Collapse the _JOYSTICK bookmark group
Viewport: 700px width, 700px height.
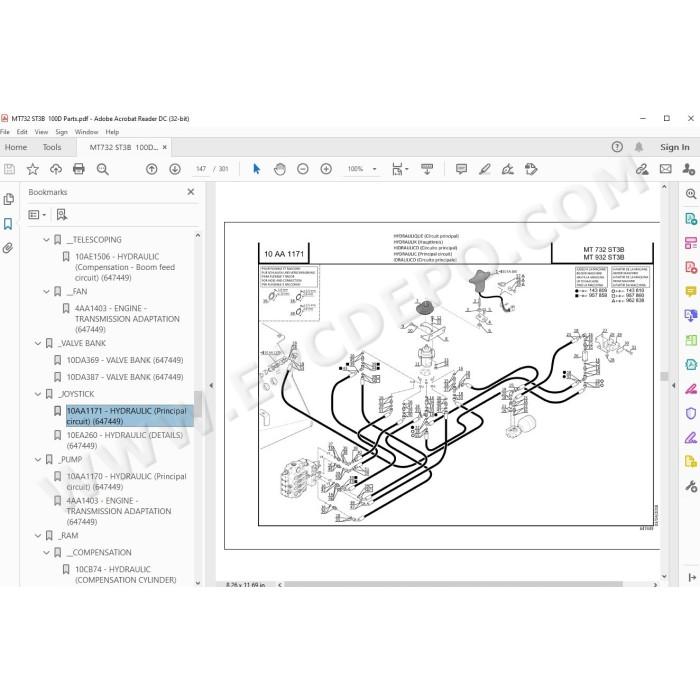point(38,394)
